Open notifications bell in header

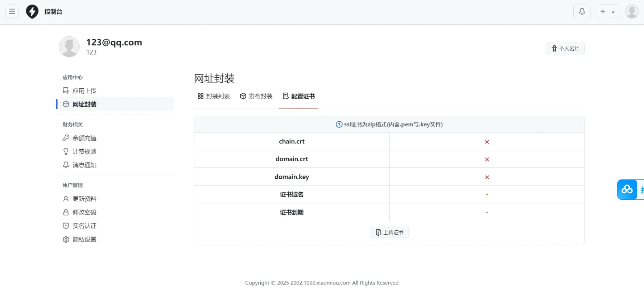pos(582,12)
